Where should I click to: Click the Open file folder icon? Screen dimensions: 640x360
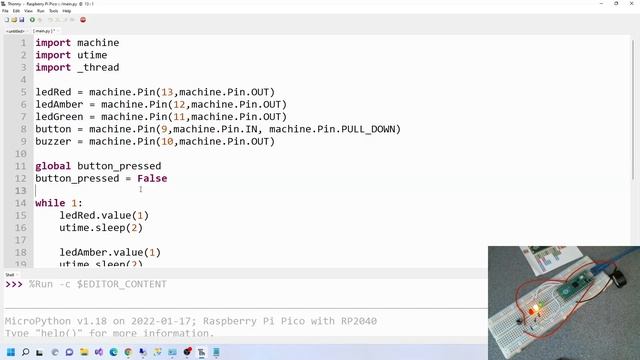pos(14,20)
